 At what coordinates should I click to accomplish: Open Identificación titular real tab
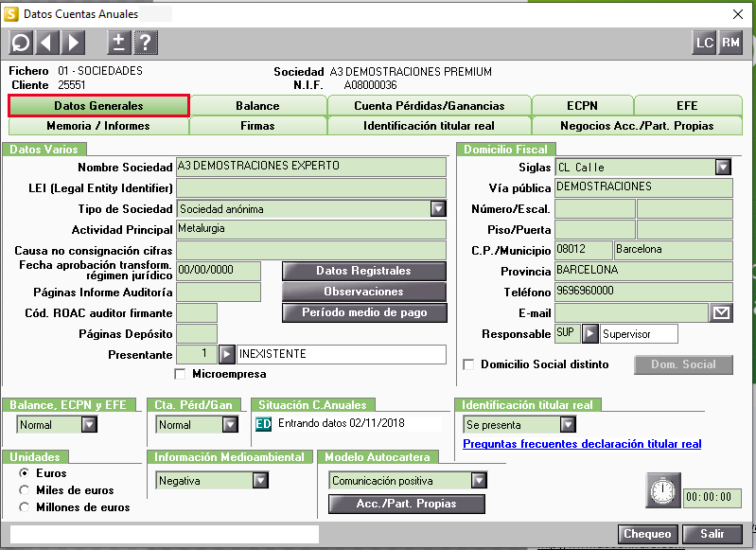pyautogui.click(x=430, y=126)
